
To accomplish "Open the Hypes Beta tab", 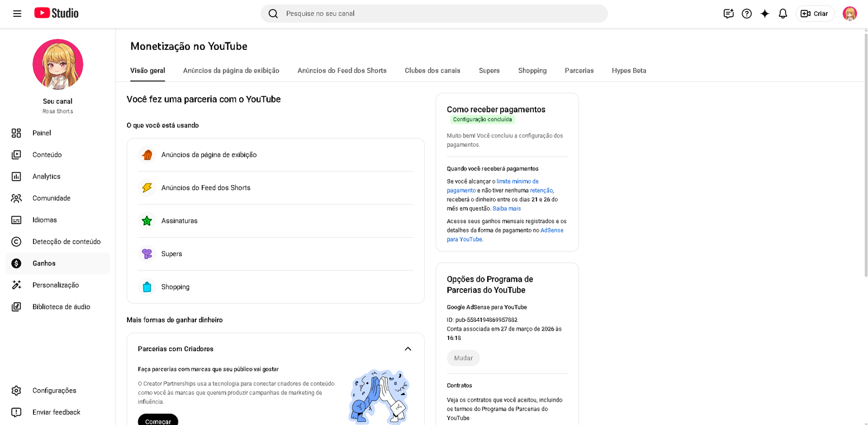I will click(x=629, y=71).
